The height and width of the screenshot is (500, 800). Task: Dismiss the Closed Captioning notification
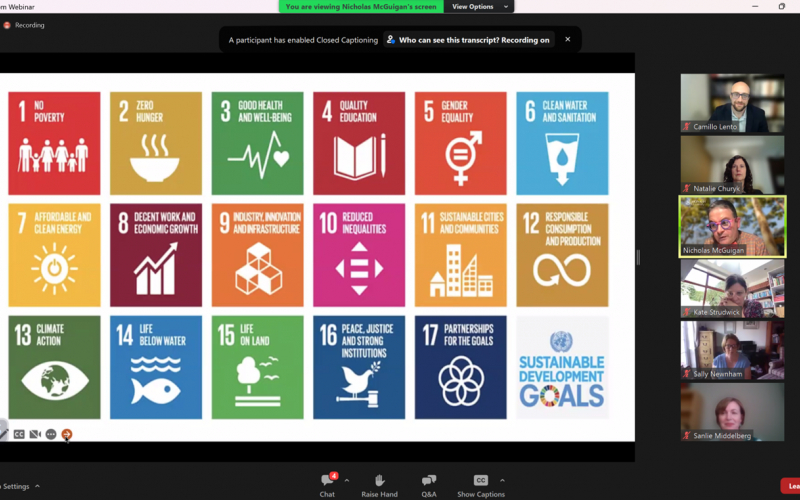pos(567,39)
